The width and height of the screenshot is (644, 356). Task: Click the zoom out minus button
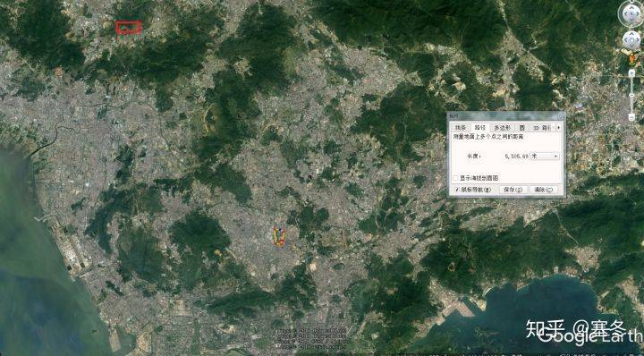pos(631,117)
